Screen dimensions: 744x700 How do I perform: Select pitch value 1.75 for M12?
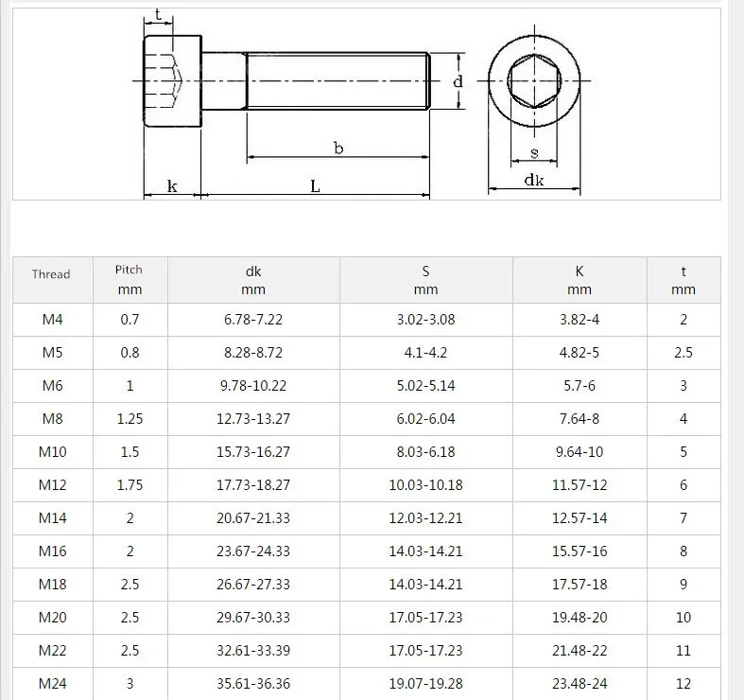coord(130,485)
